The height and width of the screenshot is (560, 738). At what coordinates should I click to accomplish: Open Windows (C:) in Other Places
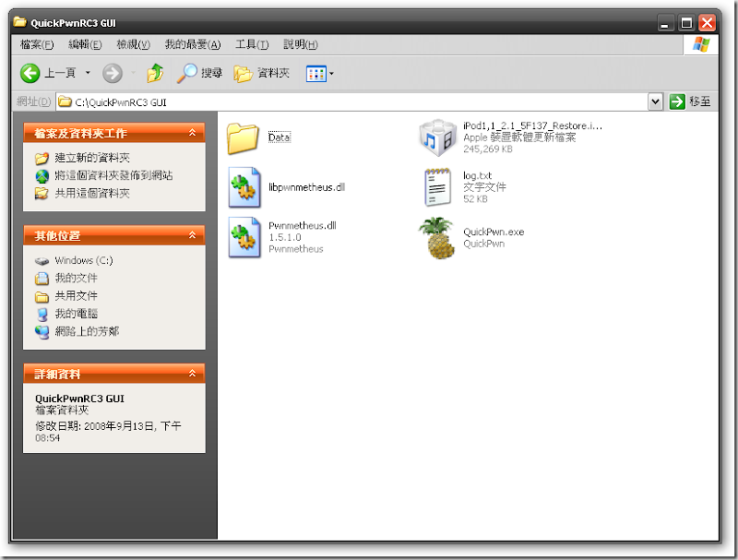(x=84, y=260)
